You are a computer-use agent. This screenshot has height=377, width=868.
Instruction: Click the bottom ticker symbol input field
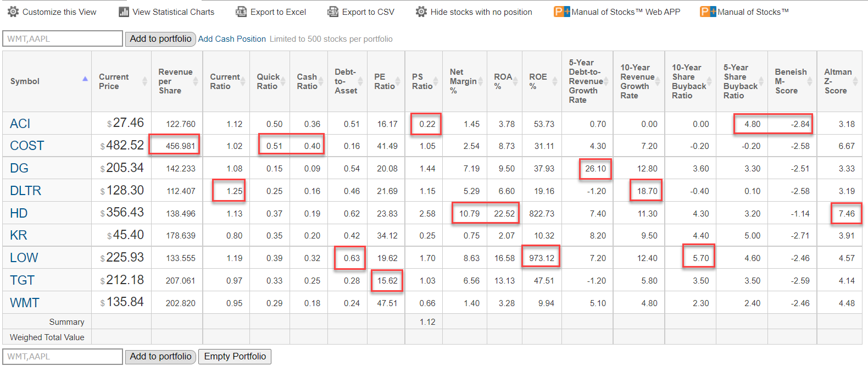point(63,356)
